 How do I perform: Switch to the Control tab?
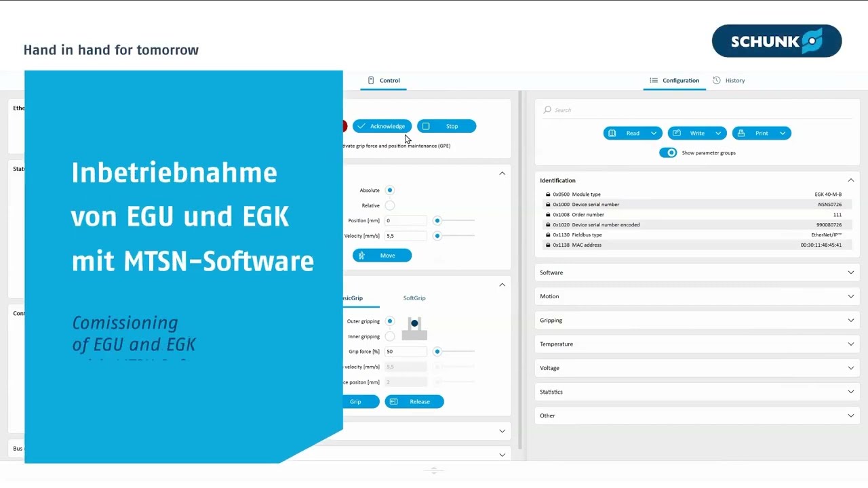point(384,81)
